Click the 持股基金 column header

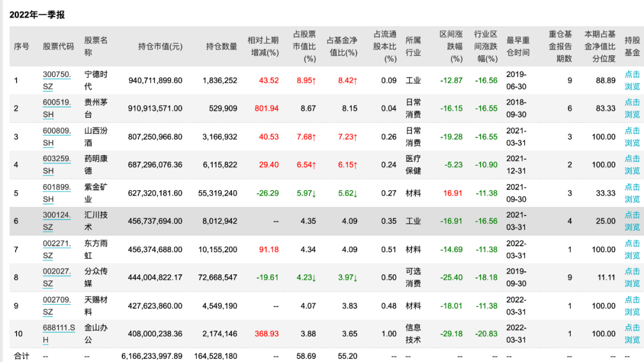coord(632,47)
